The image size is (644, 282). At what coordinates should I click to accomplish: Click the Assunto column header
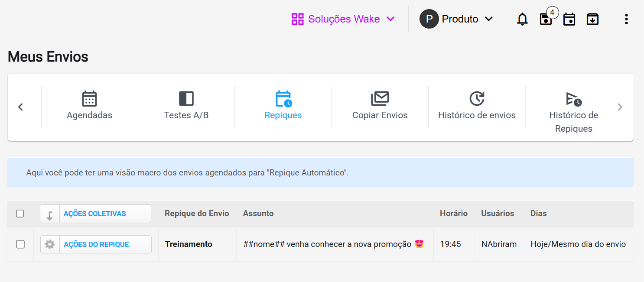point(258,214)
